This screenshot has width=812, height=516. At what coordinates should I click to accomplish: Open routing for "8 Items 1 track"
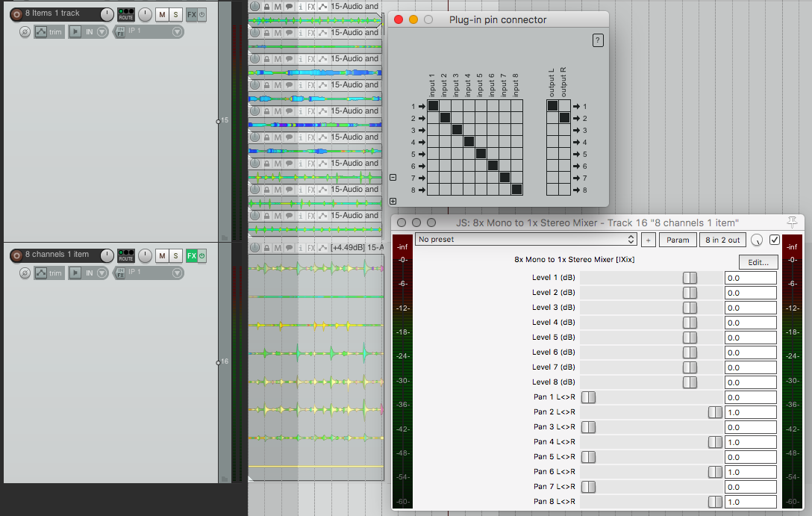126,14
